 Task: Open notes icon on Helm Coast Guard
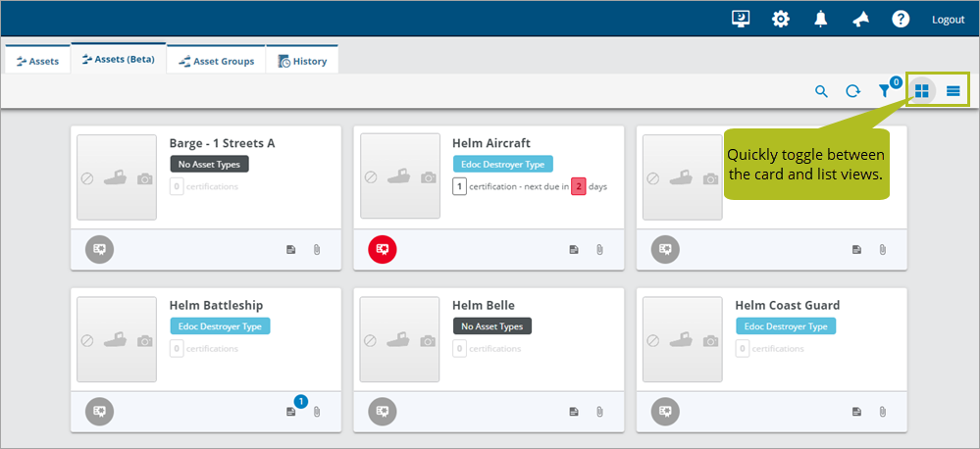point(856,412)
